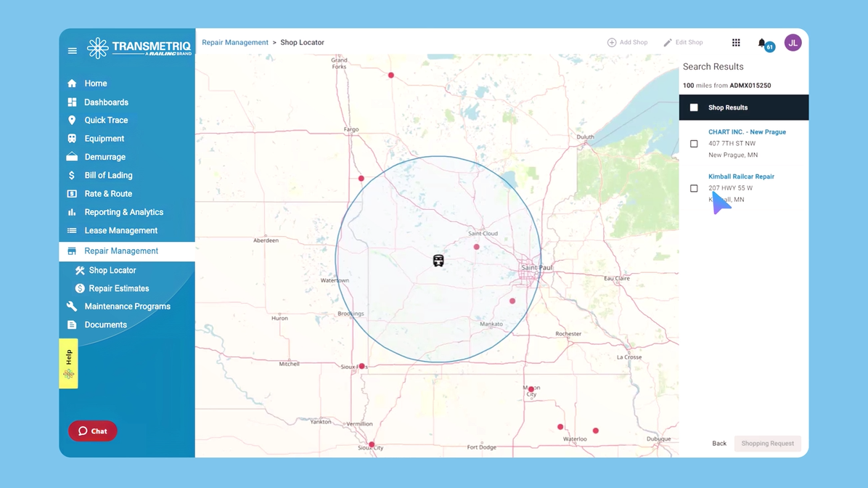Click the Rate & Route icon
The image size is (868, 488).
(72, 194)
